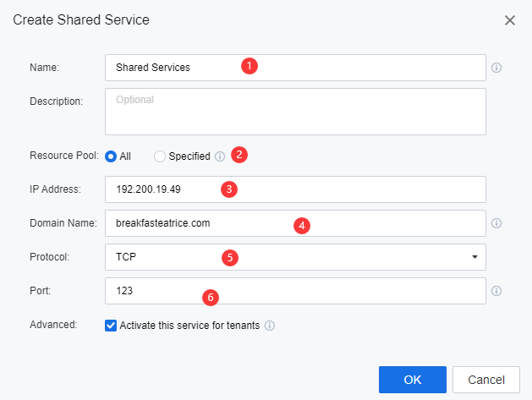Click the info icon next to Specified
The image size is (532, 400).
click(220, 156)
